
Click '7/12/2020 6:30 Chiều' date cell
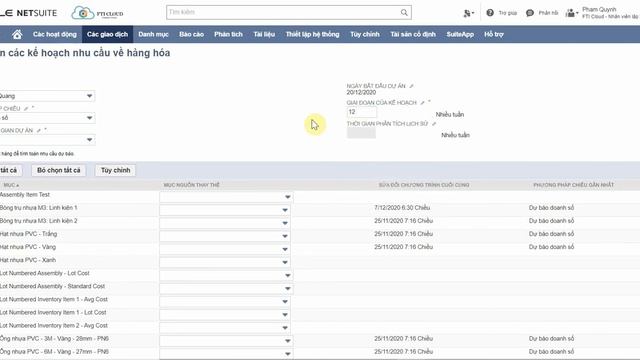402,208
